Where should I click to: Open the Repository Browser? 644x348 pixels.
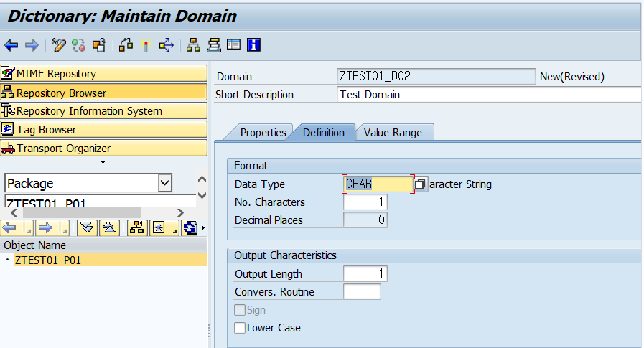coord(103,93)
